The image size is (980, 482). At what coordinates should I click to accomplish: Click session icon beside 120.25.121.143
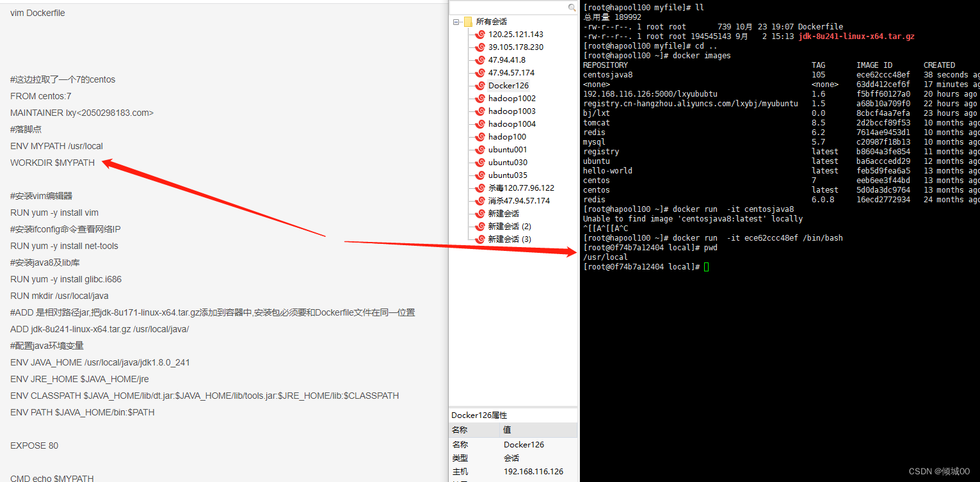(x=480, y=35)
